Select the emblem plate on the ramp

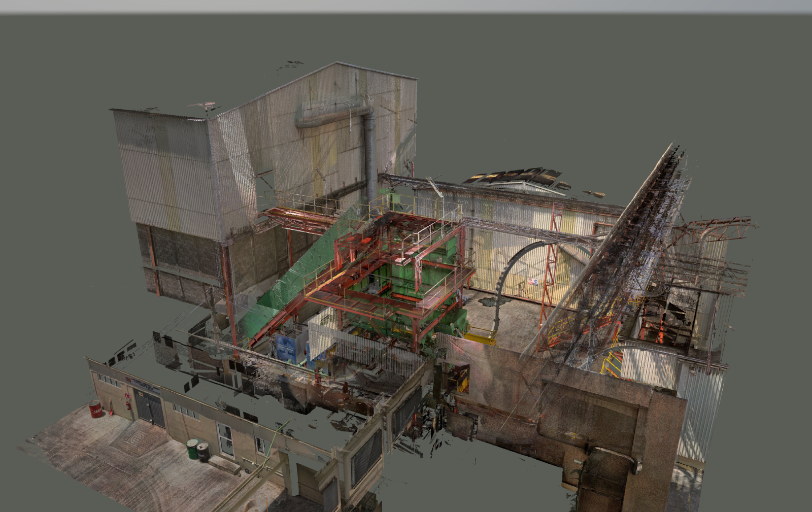tap(135, 439)
